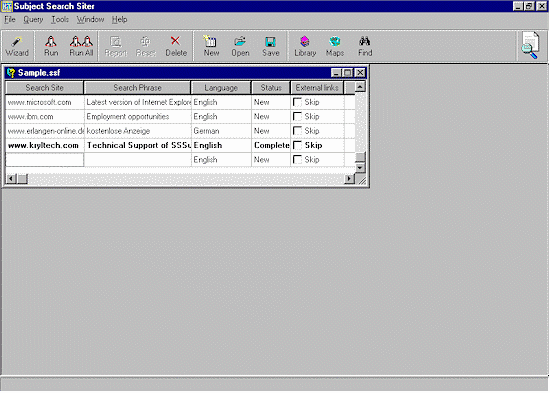Click the vertical scrollbar thumb
This screenshot has height=393, width=550.
(360, 157)
